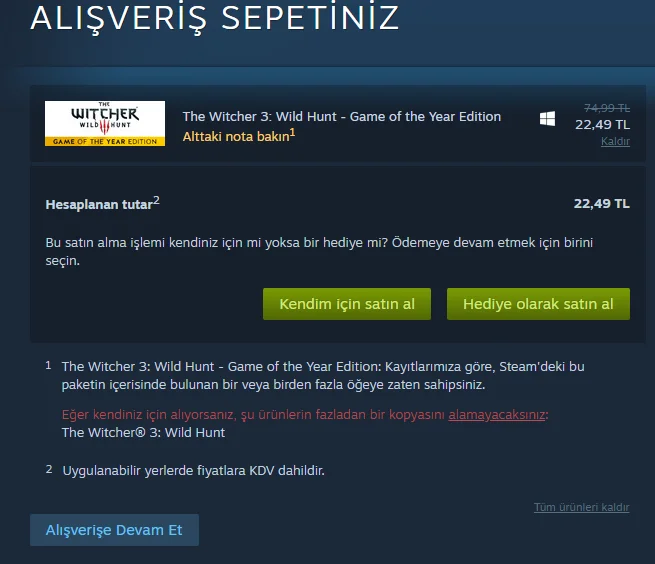Click footnote number 2 marker
The height and width of the screenshot is (564, 655).
[x=49, y=469]
